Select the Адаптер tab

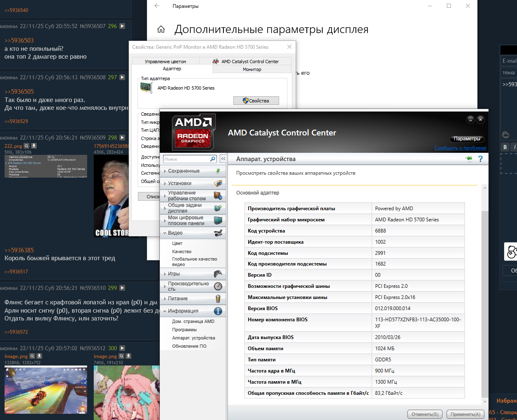click(x=172, y=69)
